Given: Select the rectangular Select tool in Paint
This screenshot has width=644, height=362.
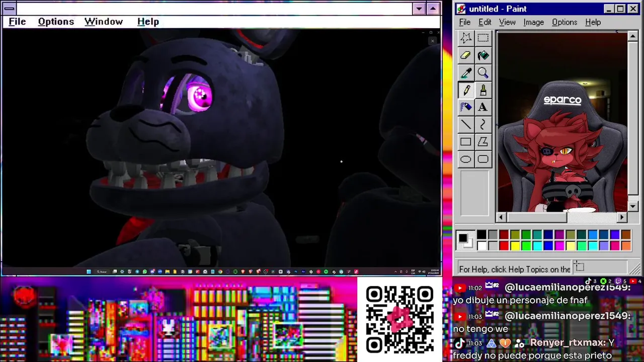Looking at the screenshot, I should (483, 38).
